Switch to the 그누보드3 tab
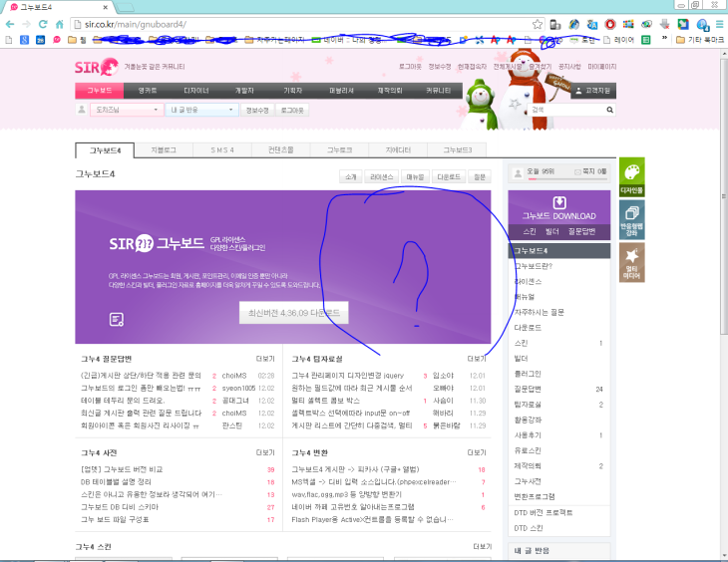Screen dimensions: 728x562 [x=458, y=149]
